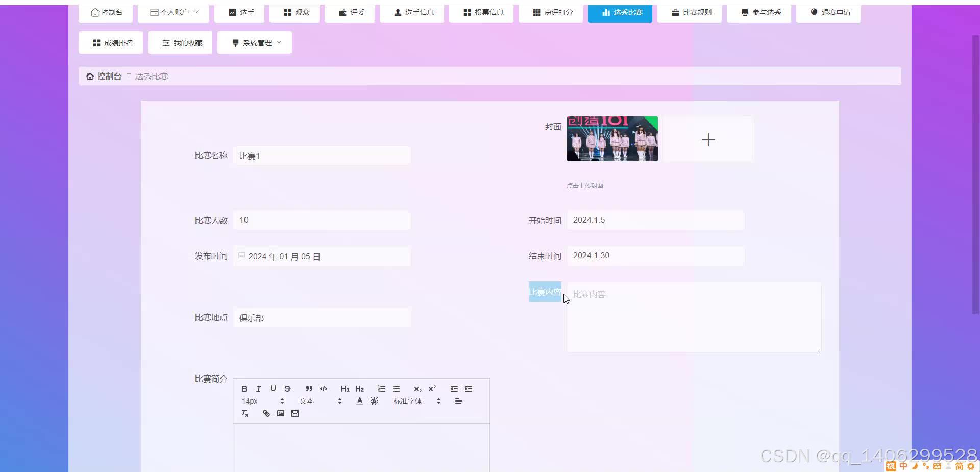Click the 开始时间 input field

(656, 220)
